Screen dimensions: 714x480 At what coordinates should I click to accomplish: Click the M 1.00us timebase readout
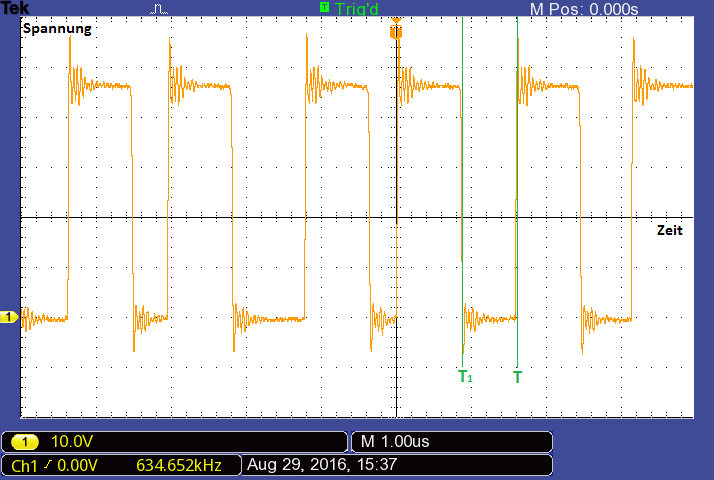pyautogui.click(x=395, y=441)
